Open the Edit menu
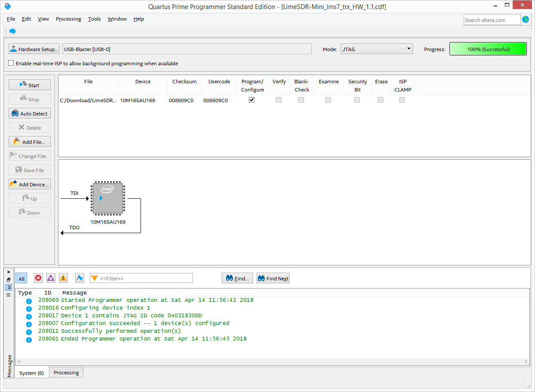Image resolution: width=535 pixels, height=392 pixels. [27, 19]
